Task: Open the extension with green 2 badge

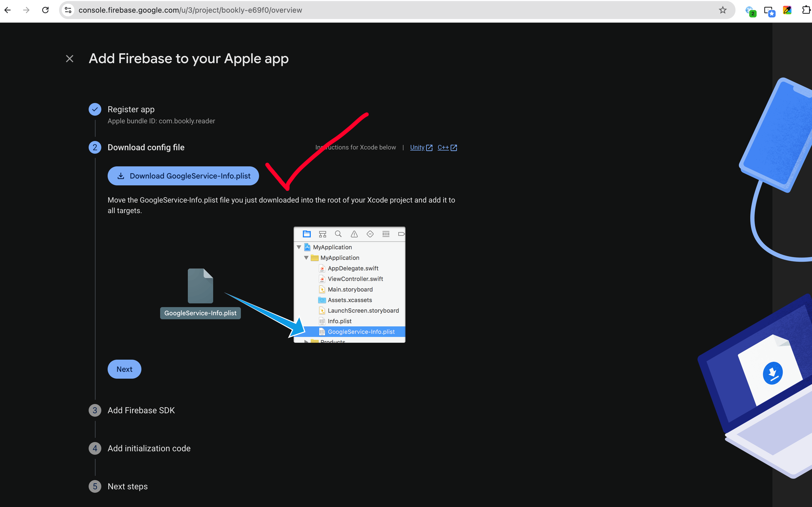Action: click(x=750, y=11)
